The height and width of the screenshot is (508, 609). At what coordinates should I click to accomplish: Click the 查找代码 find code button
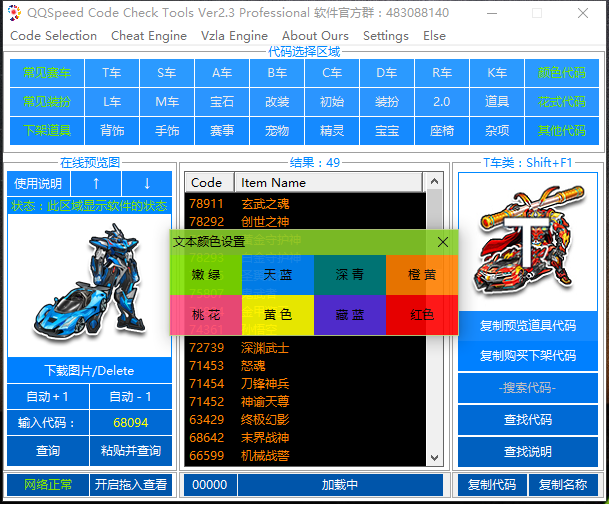[x=528, y=419]
